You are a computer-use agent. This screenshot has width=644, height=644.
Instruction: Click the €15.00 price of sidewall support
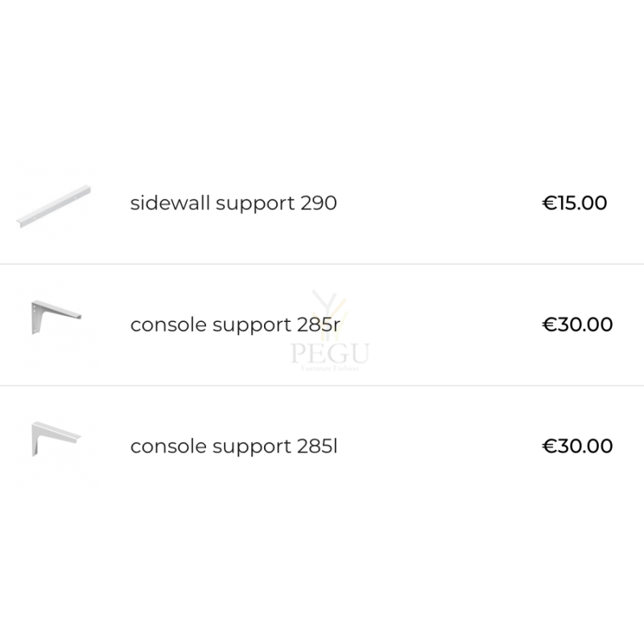(574, 203)
